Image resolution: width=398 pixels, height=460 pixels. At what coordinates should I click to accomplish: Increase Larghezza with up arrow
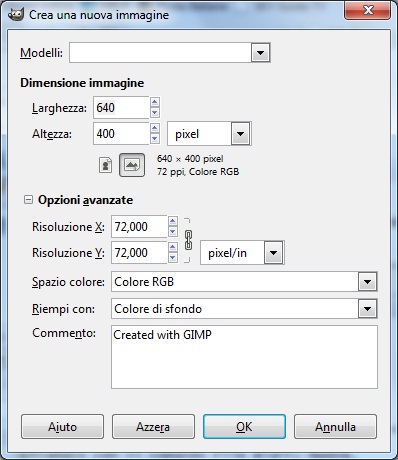155,102
